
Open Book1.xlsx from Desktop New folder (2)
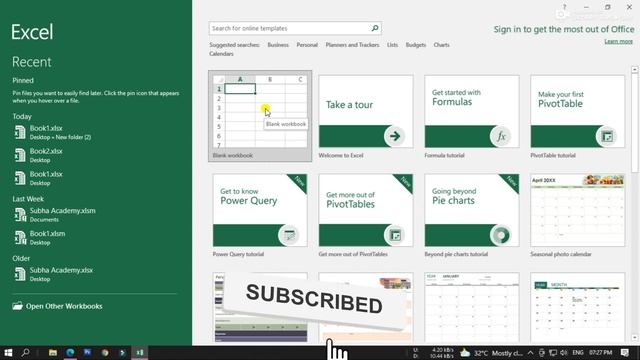(x=95, y=132)
